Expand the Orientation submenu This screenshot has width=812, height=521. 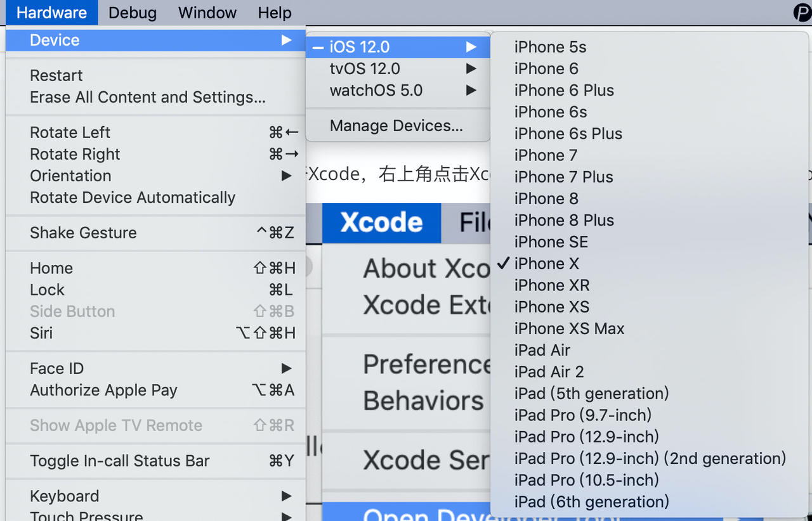(155, 176)
